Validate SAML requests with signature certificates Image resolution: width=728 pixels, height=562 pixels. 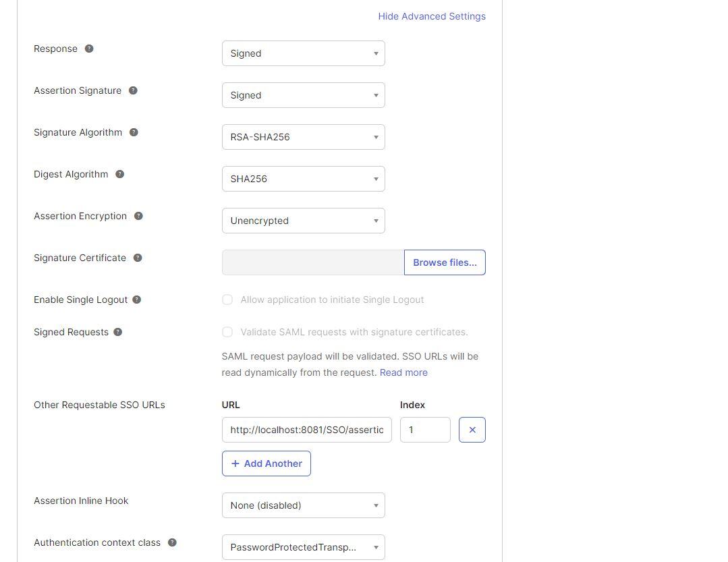(x=227, y=332)
